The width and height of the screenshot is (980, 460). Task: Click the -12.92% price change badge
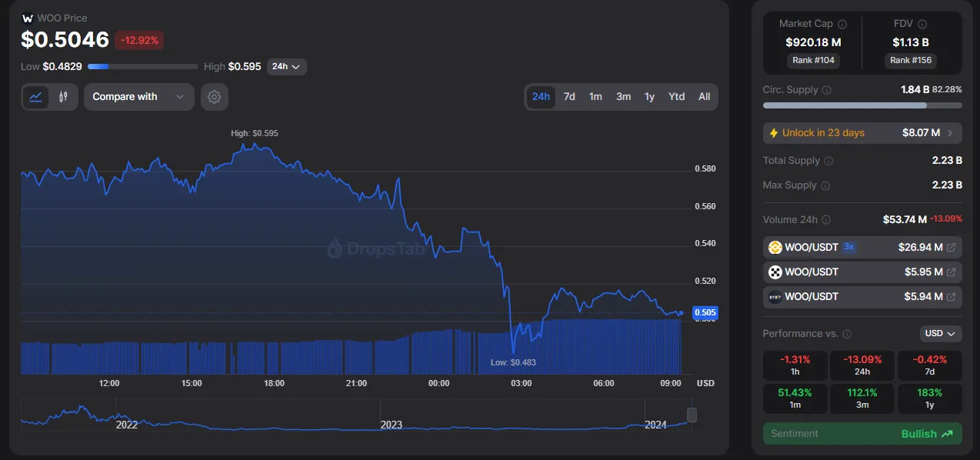[139, 40]
